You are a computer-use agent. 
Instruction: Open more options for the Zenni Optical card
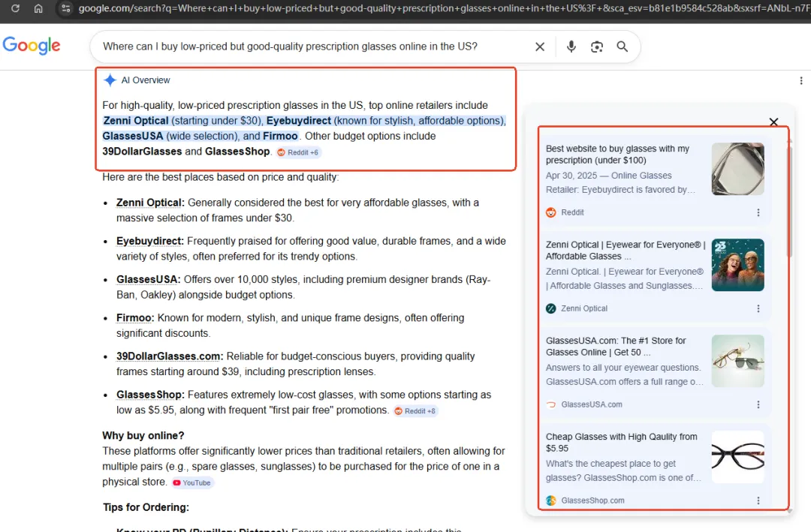coord(758,308)
